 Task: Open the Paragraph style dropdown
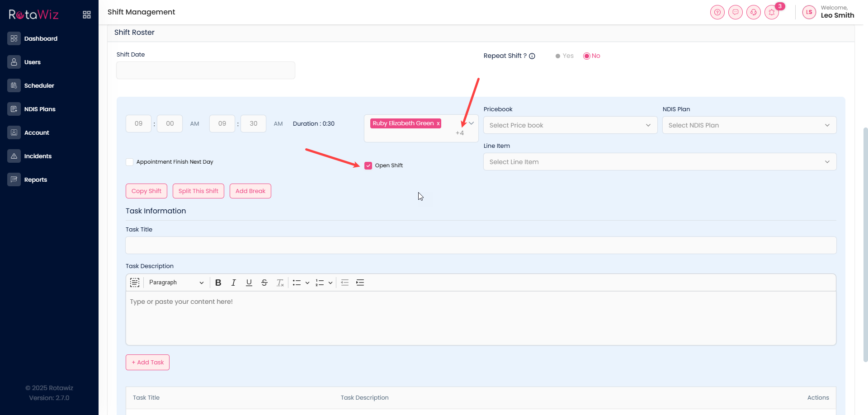click(x=176, y=283)
